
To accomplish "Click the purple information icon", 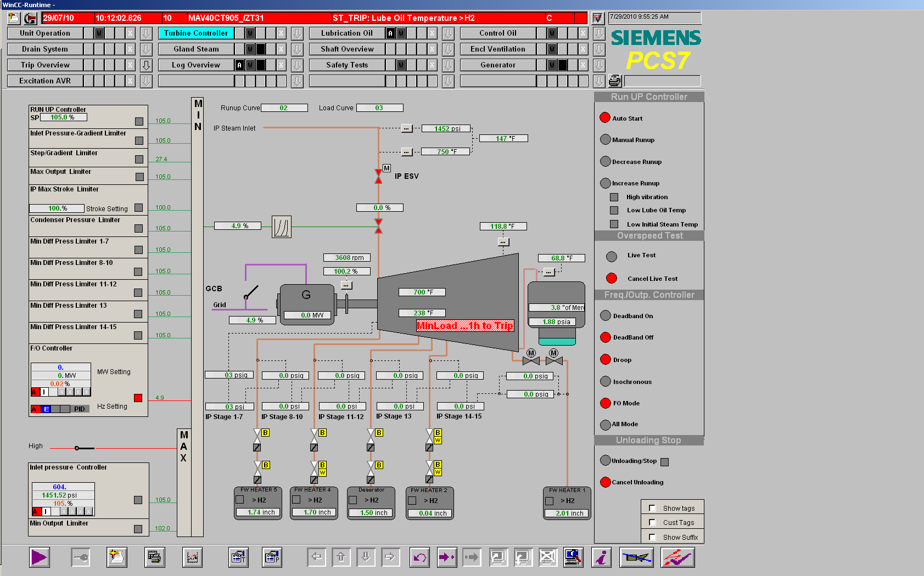I will 602,557.
